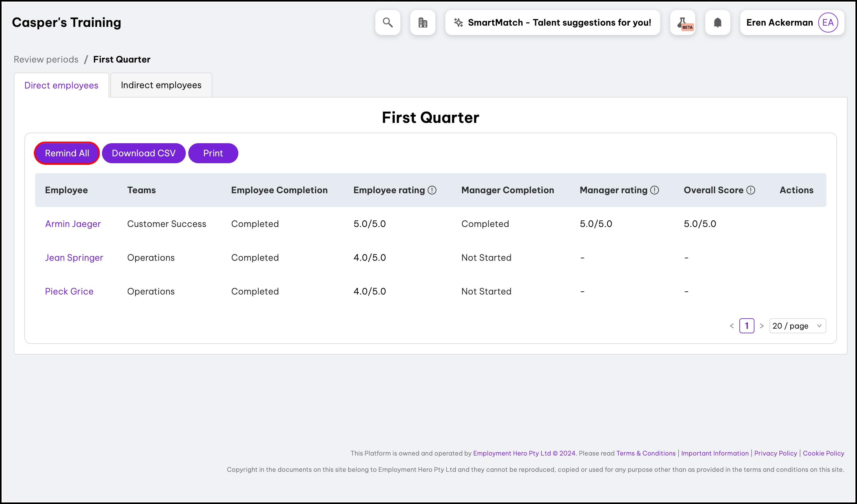Click the Manager rating info icon
The width and height of the screenshot is (857, 504).
click(x=655, y=190)
